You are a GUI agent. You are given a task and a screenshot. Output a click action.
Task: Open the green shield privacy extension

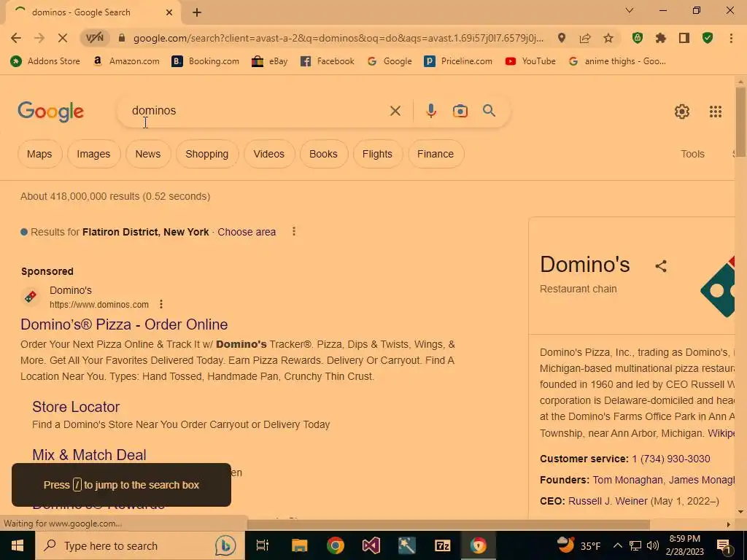(638, 38)
